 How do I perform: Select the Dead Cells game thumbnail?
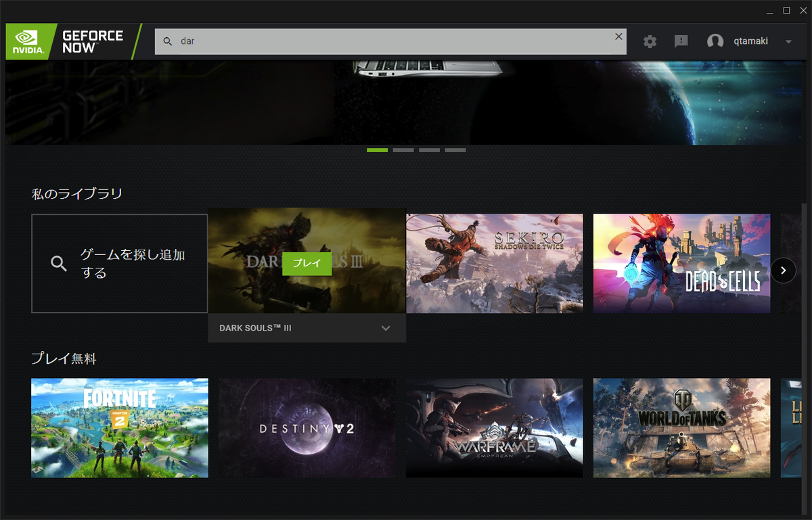point(681,264)
